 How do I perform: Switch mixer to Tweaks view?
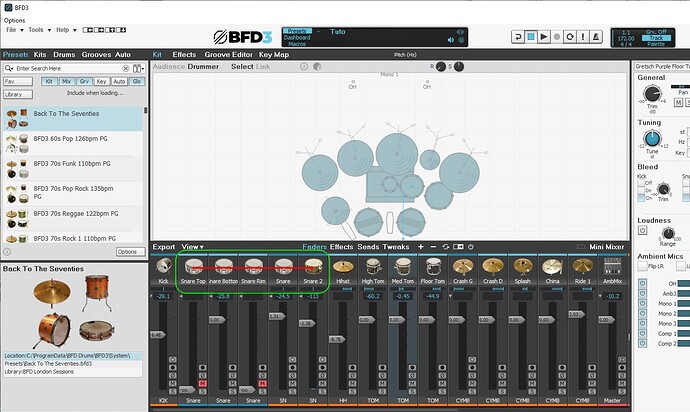click(396, 247)
